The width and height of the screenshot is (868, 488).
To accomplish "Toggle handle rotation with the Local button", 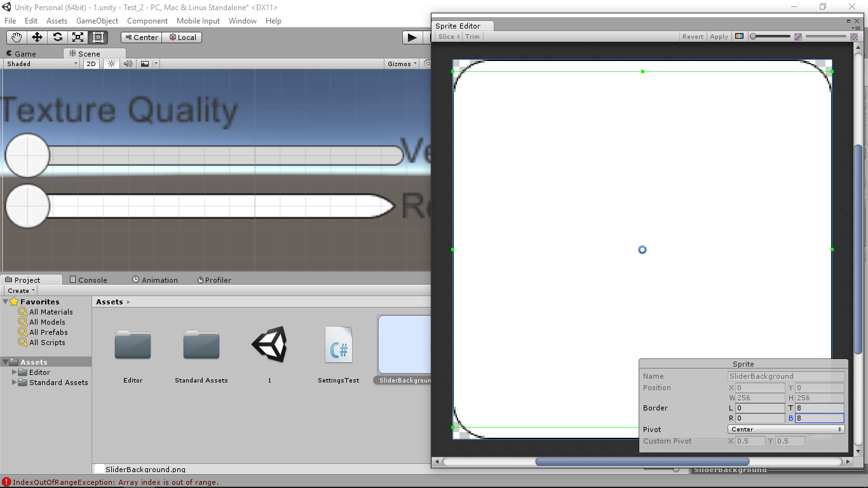I will coord(182,37).
